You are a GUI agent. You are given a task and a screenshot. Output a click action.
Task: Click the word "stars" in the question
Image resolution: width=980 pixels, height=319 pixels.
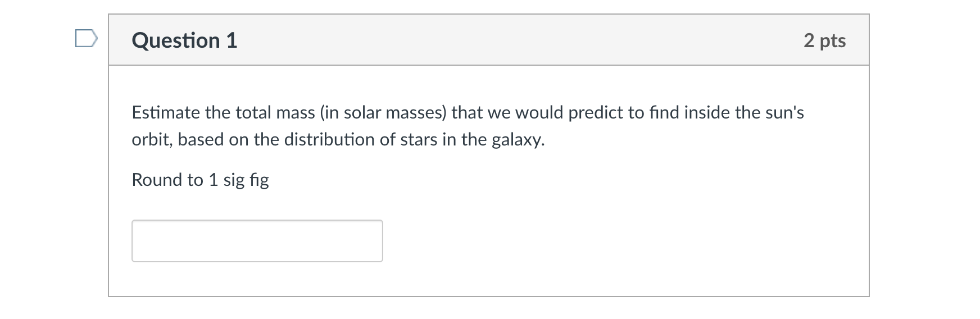coord(419,140)
